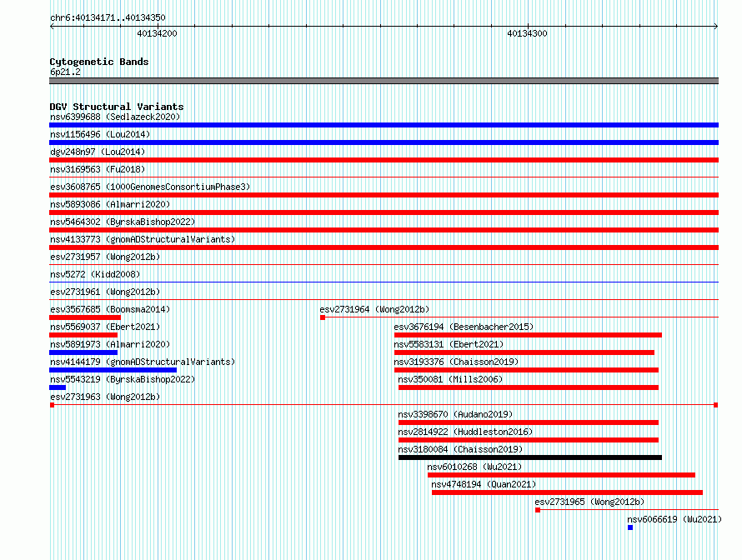The height and width of the screenshot is (560, 742).
Task: Click esv3567685 (Boomsma2014) label
Action: tap(110, 309)
